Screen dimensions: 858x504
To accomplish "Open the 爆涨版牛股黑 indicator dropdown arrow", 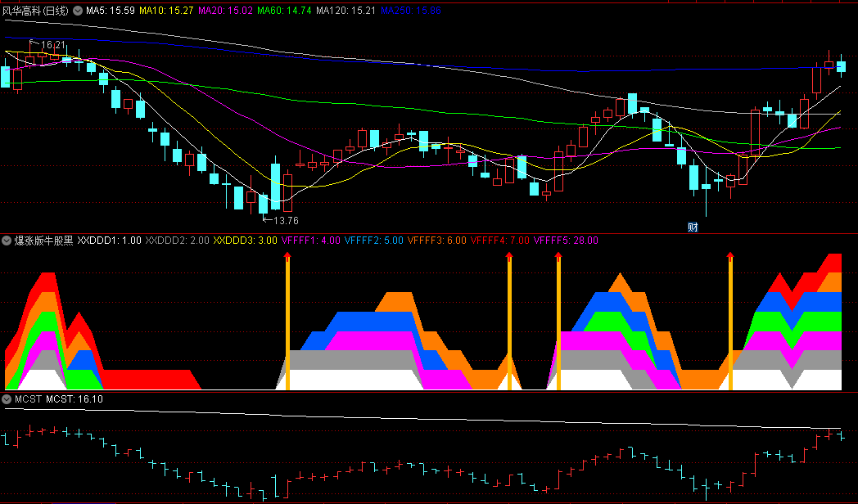I will 7,241.
